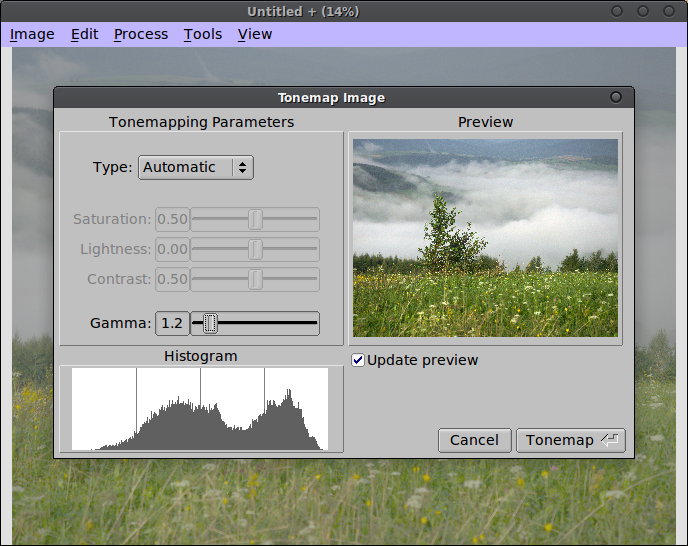Uncheck the Update preview checkbox
This screenshot has width=688, height=546.
(358, 360)
